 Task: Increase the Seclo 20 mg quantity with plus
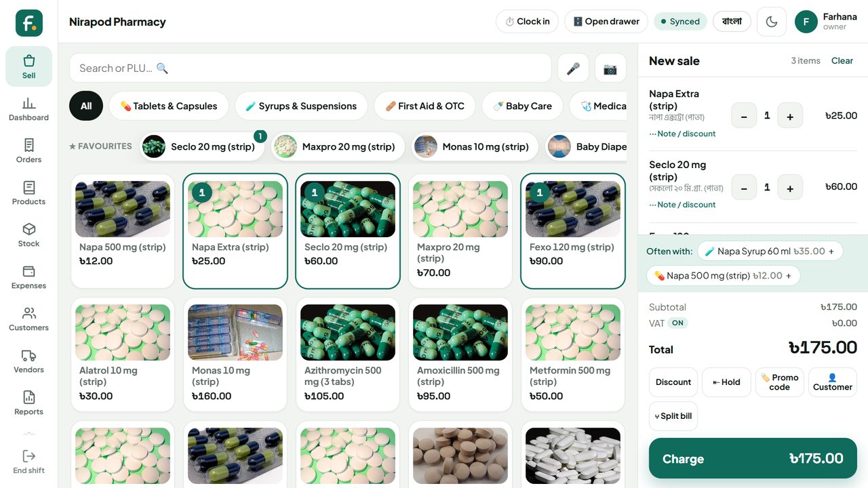click(790, 187)
